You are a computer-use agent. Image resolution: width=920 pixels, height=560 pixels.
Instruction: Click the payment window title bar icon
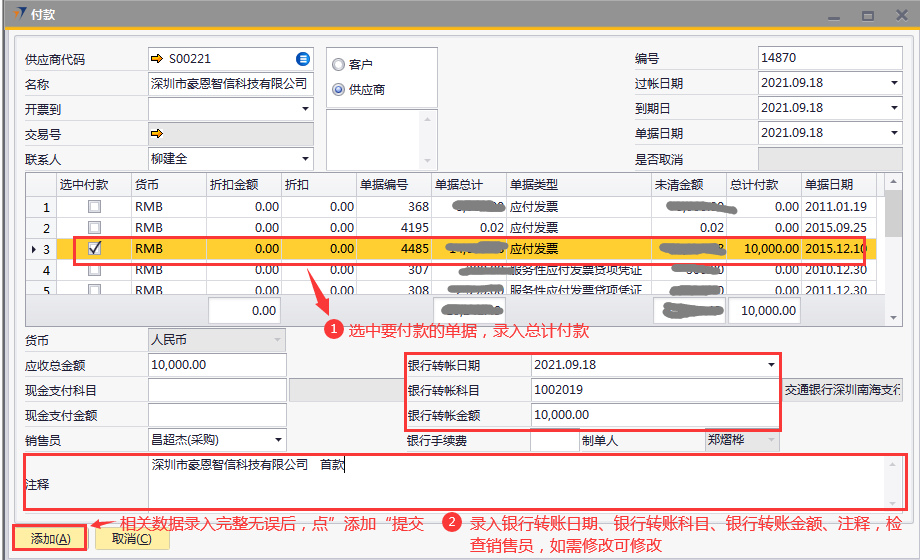pos(11,14)
